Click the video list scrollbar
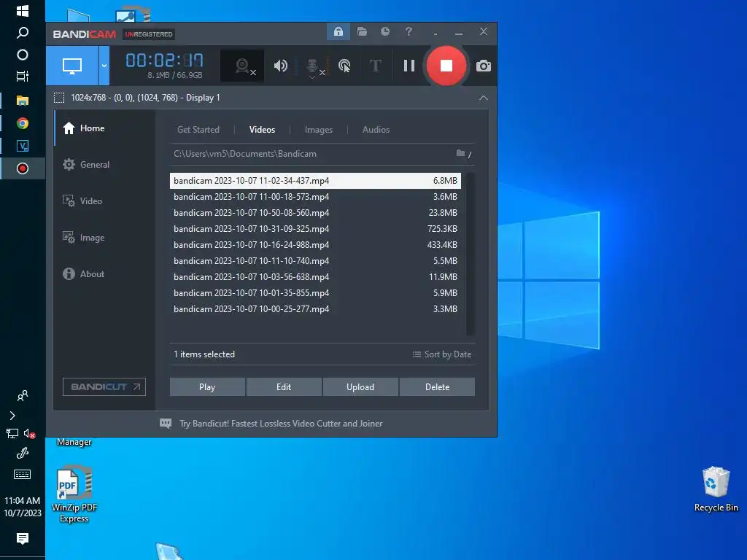The image size is (747, 560). click(471, 254)
